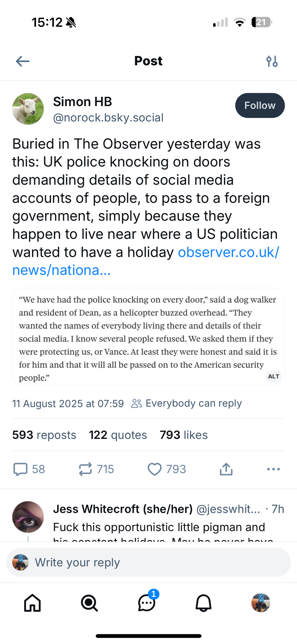
Task: Open Chat messages with unread badge
Action: (x=147, y=603)
